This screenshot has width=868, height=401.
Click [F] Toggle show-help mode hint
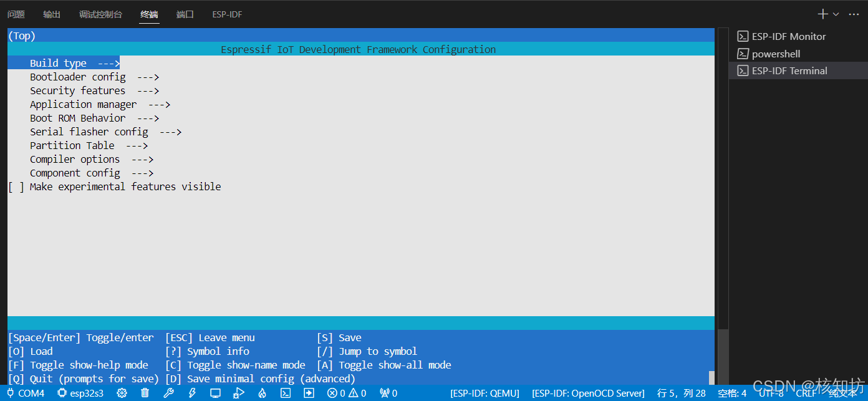78,365
